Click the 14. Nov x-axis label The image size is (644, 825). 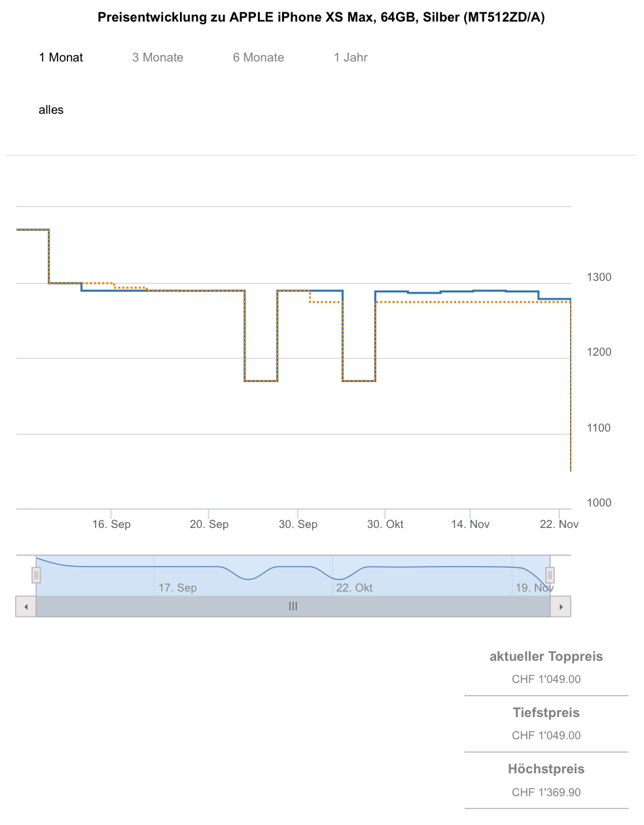click(x=470, y=524)
